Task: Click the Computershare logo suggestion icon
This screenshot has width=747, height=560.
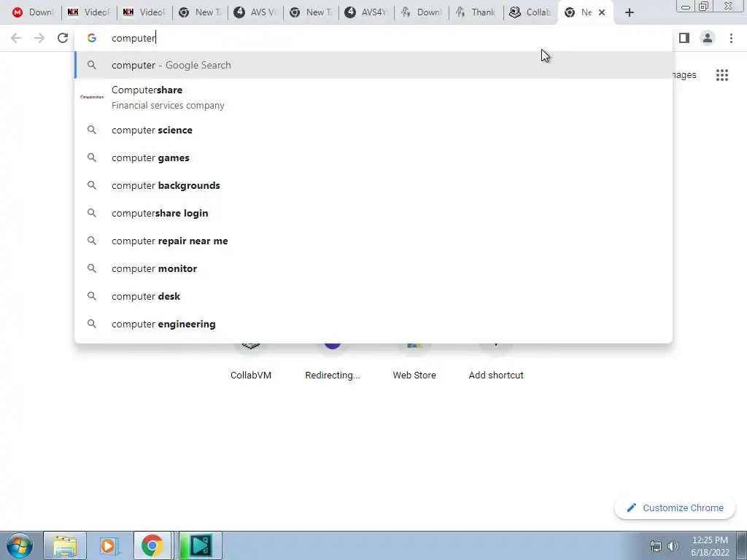Action: (92, 97)
